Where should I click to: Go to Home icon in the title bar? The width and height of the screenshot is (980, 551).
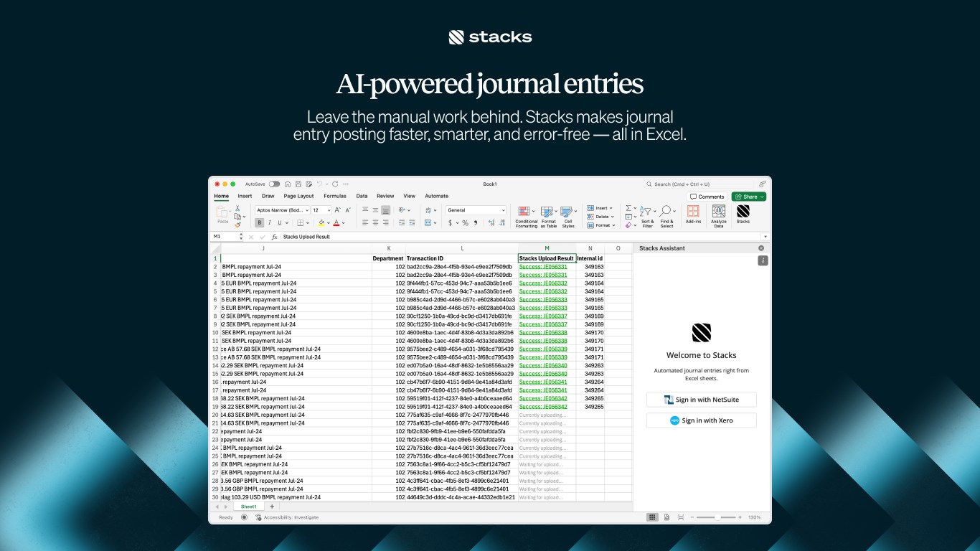[288, 184]
